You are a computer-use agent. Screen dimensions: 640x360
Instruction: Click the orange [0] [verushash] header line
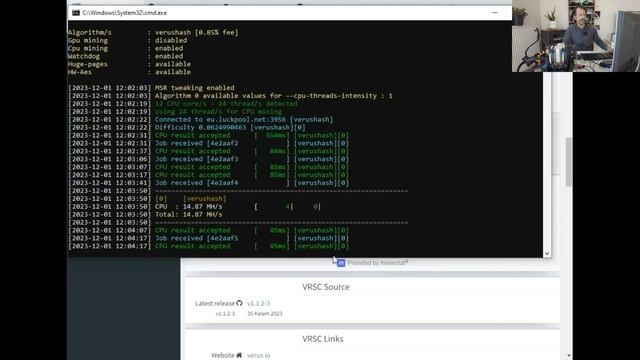point(147,199)
